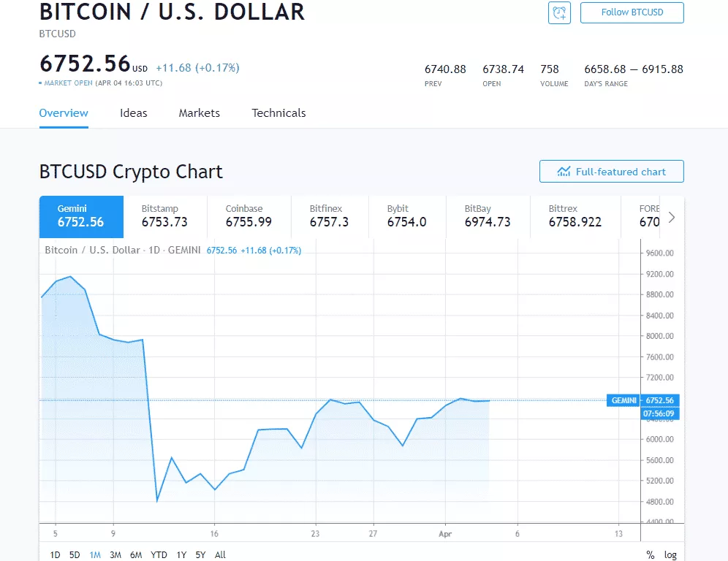Image resolution: width=728 pixels, height=561 pixels.
Task: Open the Markets tab
Action: [x=200, y=113]
